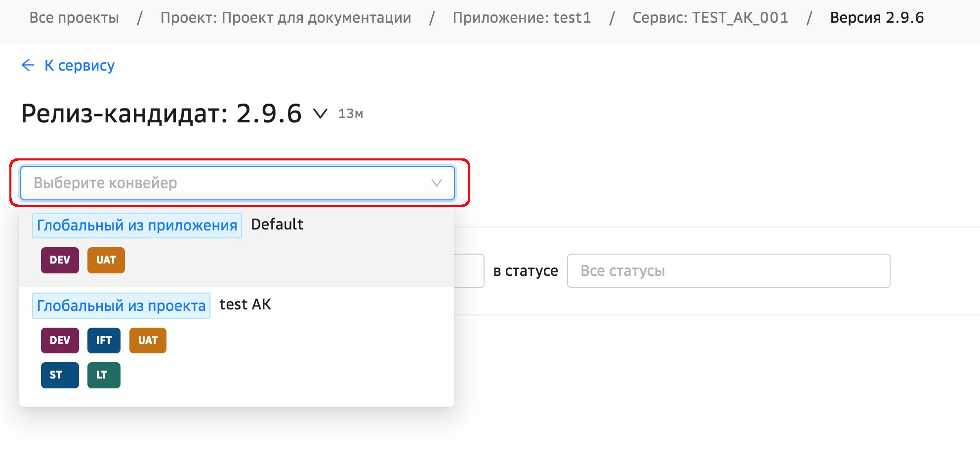The image size is (980, 455).
Task: Click the blue ST stage badge
Action: (60, 375)
